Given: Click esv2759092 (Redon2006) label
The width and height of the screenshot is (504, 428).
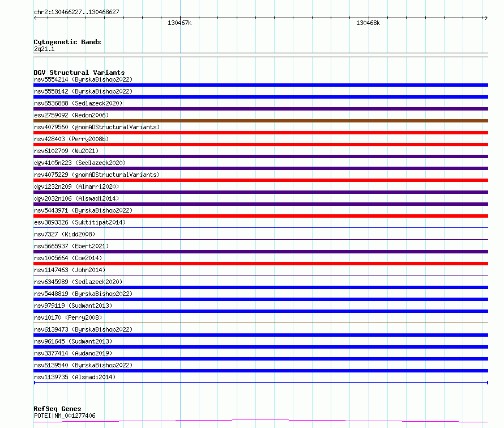Looking at the screenshot, I should coord(71,115).
